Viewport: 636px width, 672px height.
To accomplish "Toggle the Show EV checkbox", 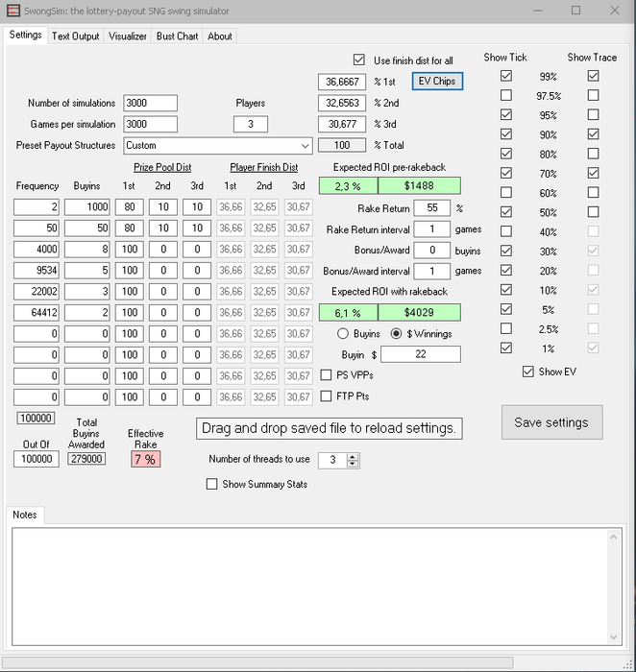I will [528, 372].
